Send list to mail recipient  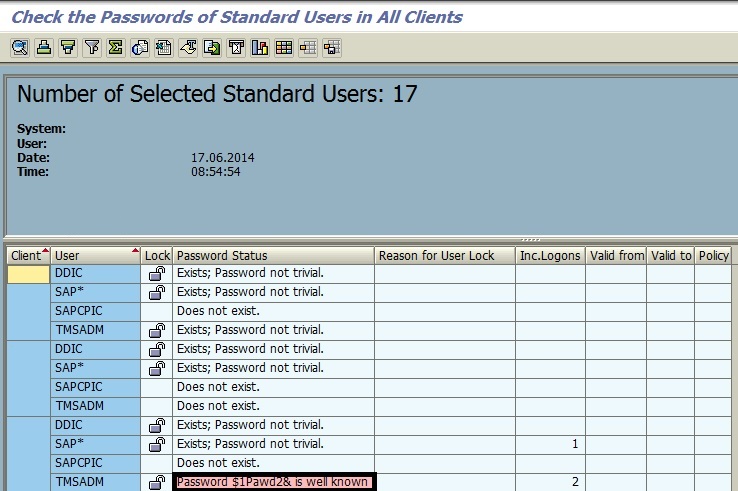point(236,48)
